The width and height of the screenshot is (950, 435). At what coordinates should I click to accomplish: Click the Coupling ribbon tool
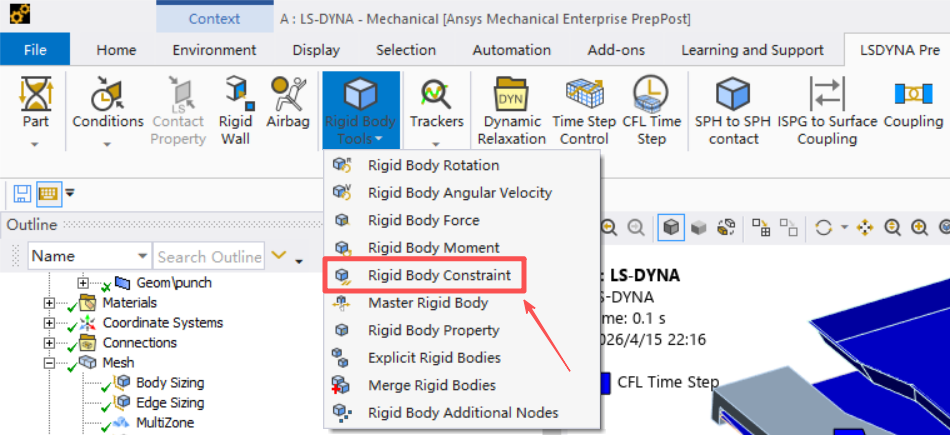pyautogui.click(x=913, y=103)
